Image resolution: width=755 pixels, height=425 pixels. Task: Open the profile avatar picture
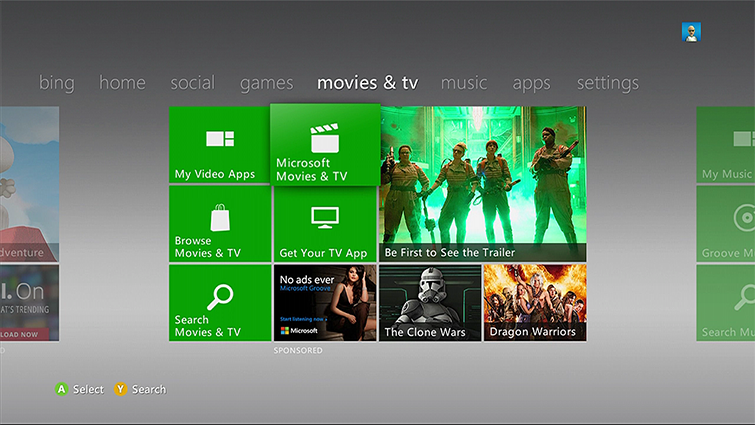coord(691,32)
